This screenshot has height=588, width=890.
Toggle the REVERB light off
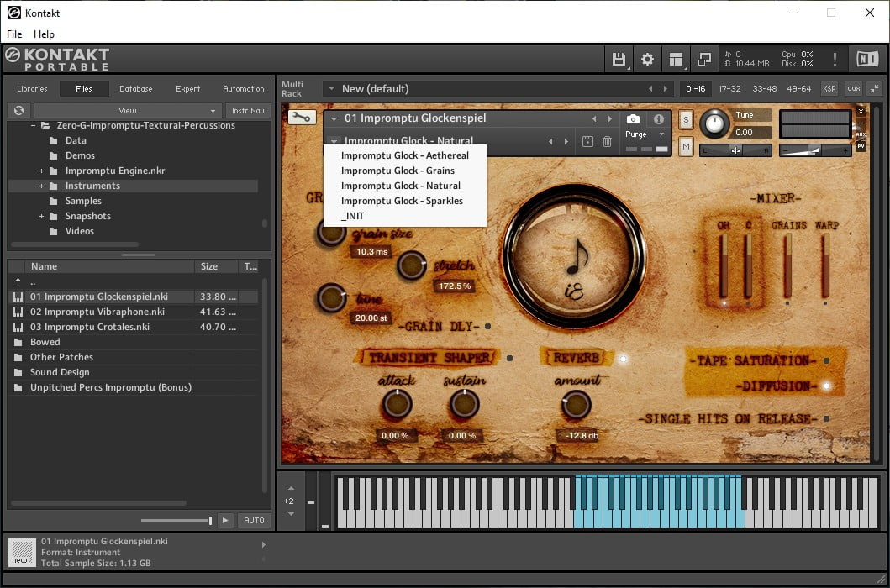tap(624, 359)
